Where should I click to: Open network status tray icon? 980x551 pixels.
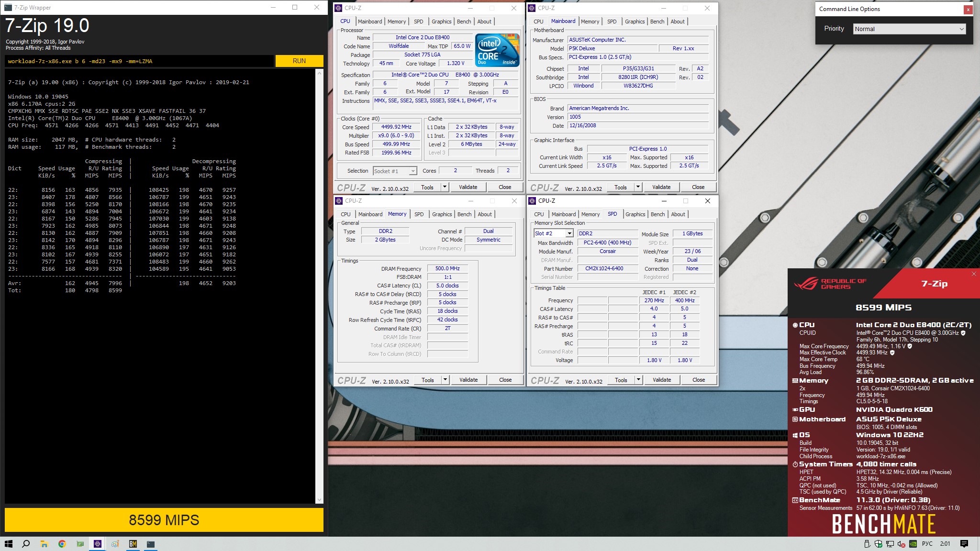coord(890,544)
